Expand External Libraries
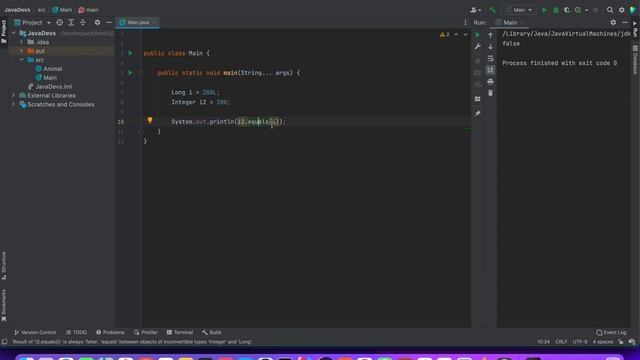 [13, 96]
